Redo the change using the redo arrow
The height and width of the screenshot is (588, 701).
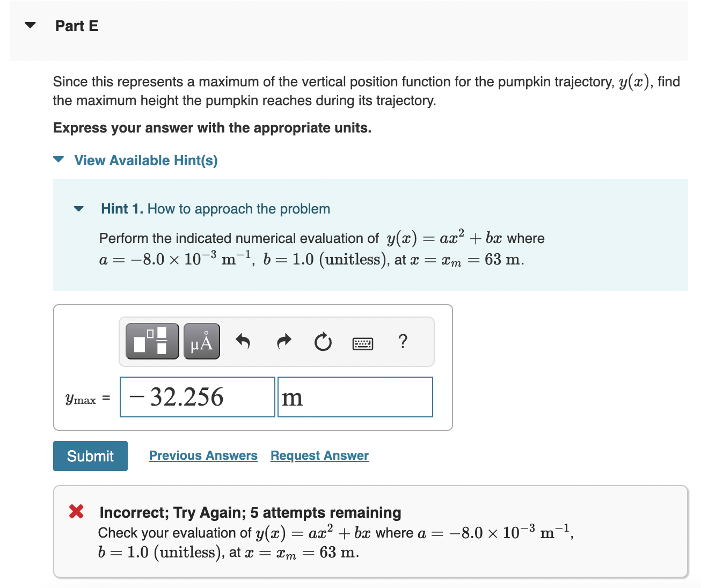283,342
